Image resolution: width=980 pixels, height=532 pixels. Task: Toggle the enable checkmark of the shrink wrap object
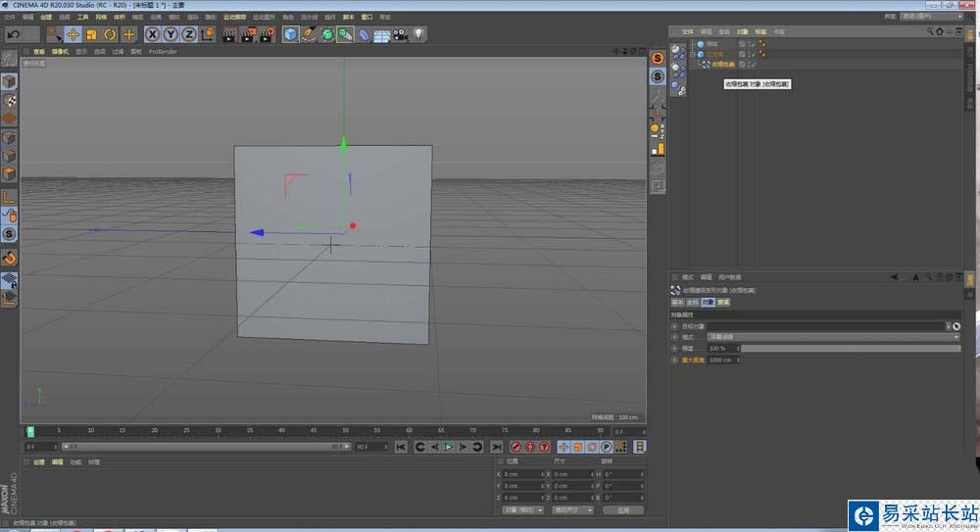point(752,65)
